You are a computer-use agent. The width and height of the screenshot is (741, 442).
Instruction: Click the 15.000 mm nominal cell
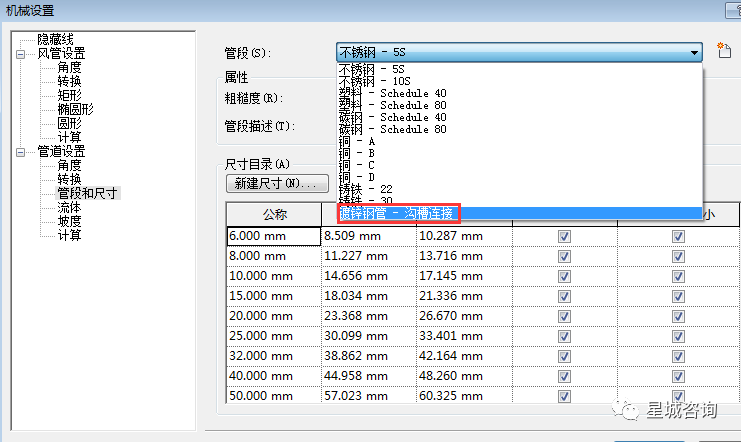coord(274,296)
